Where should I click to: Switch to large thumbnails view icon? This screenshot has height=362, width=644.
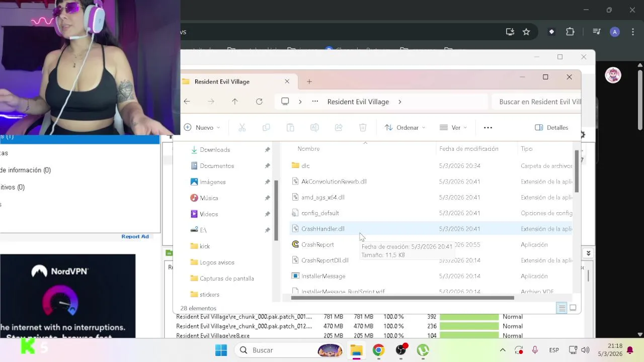pyautogui.click(x=573, y=308)
